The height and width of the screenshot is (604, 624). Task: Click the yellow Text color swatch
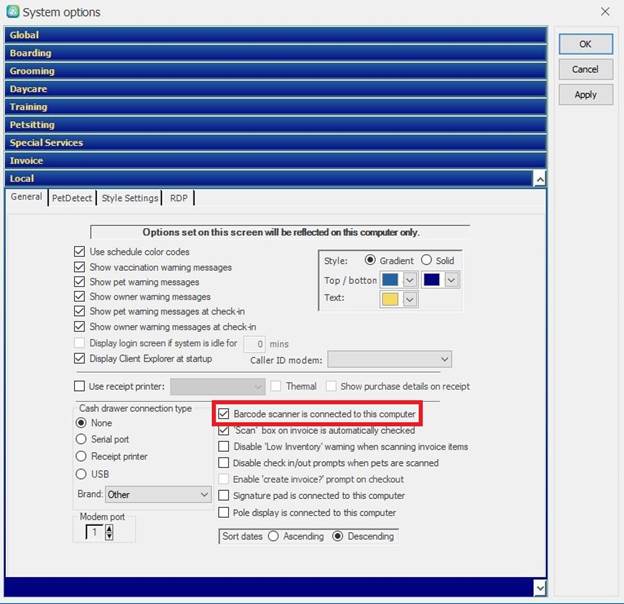click(391, 300)
